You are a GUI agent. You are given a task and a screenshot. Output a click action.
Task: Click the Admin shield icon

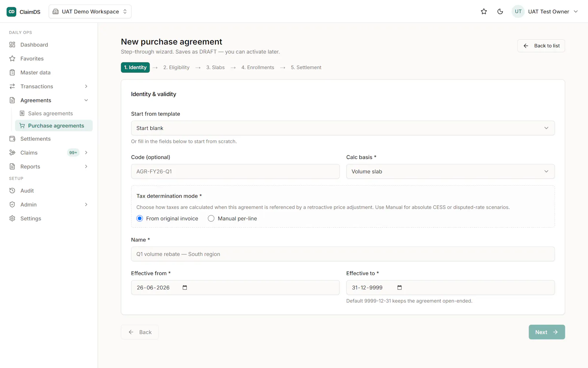point(12,205)
